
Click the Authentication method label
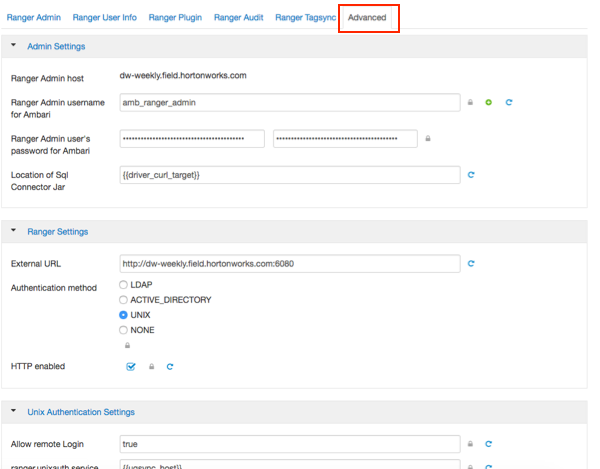click(54, 288)
